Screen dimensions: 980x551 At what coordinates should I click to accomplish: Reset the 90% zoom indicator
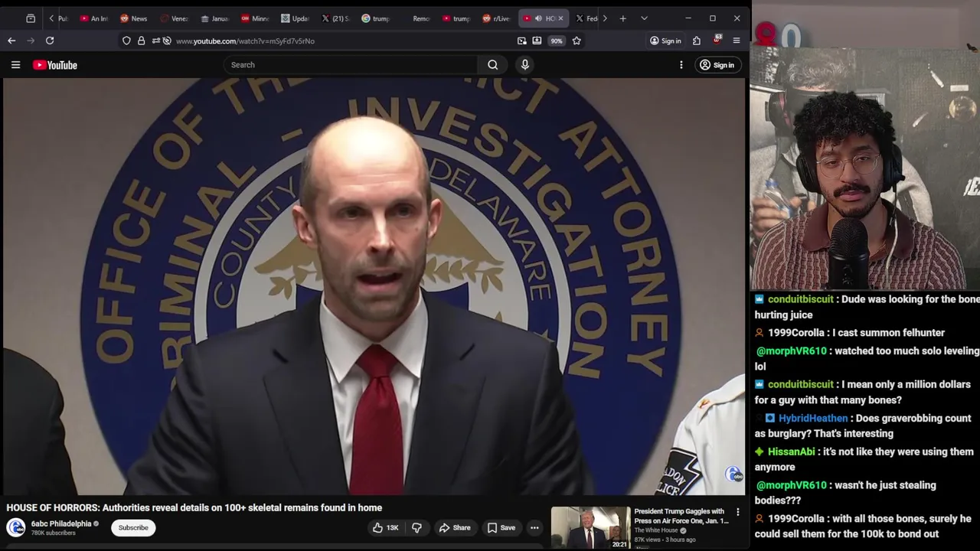[557, 41]
